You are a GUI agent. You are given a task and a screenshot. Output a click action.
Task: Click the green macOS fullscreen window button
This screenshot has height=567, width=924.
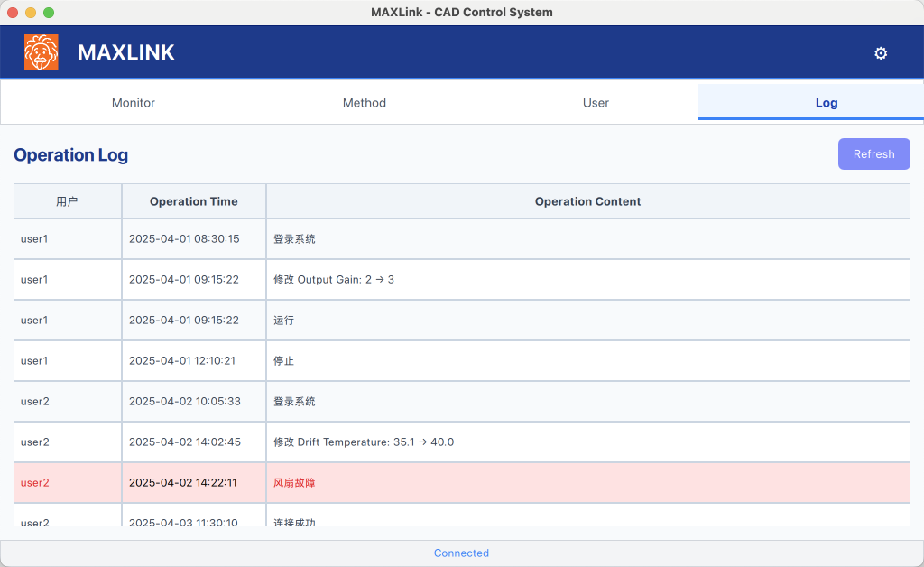pos(49,13)
